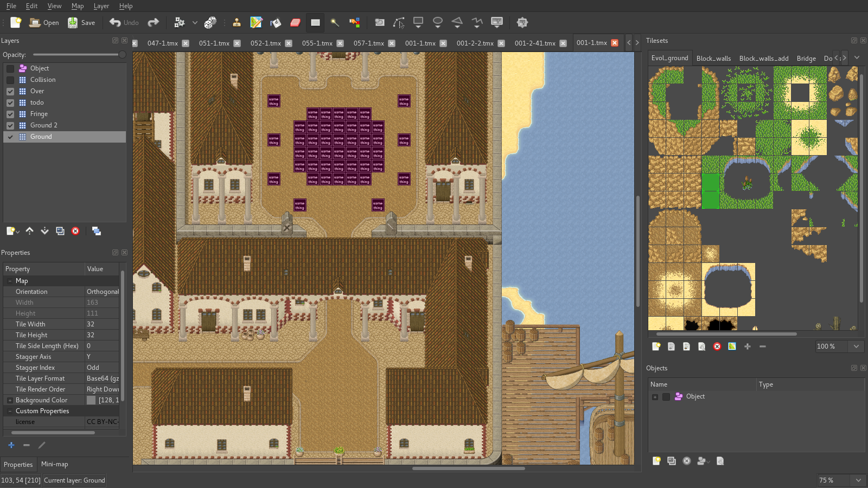
Task: Click the Save button
Action: click(81, 22)
